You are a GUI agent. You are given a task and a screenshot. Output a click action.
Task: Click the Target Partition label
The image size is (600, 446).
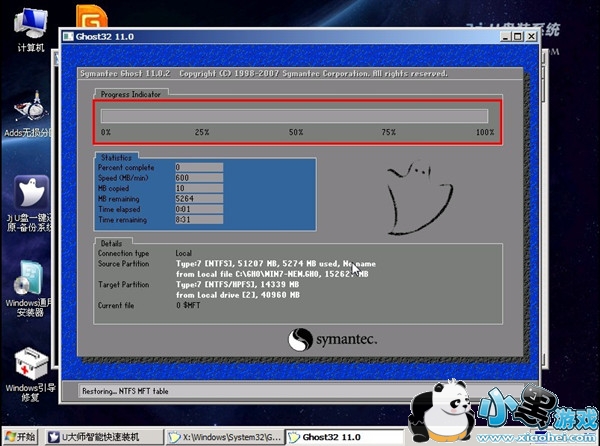click(x=124, y=285)
